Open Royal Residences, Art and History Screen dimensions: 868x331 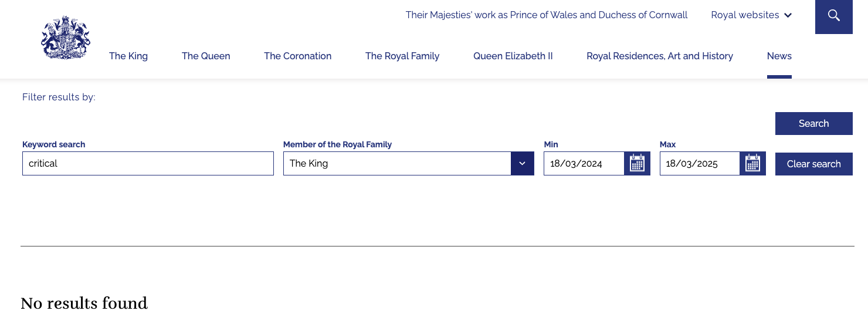point(660,56)
